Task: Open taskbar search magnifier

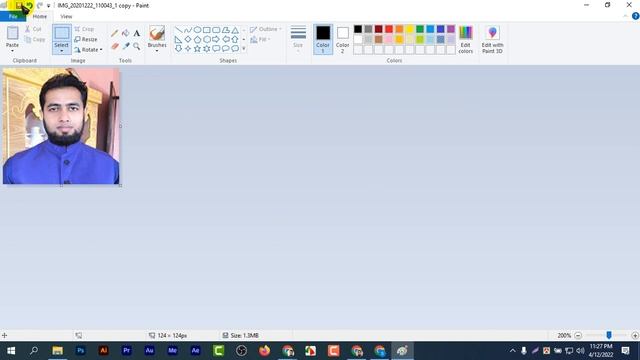Action: tap(34, 351)
